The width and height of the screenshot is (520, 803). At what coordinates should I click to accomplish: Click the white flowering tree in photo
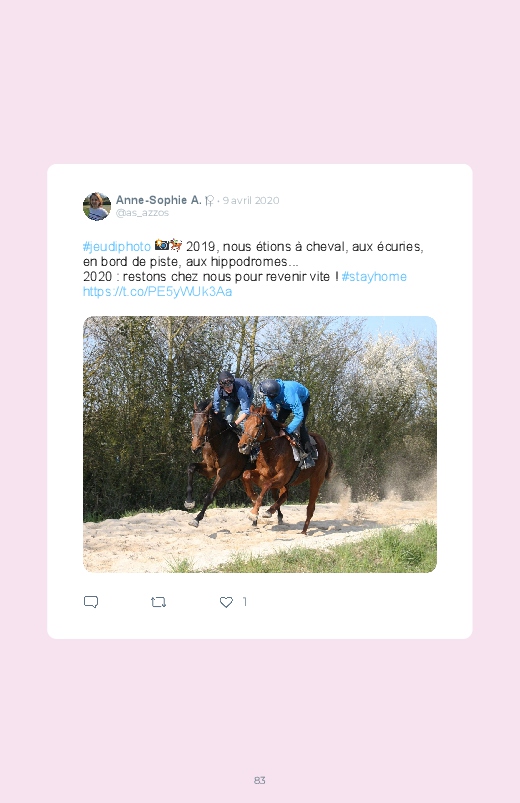(x=392, y=366)
